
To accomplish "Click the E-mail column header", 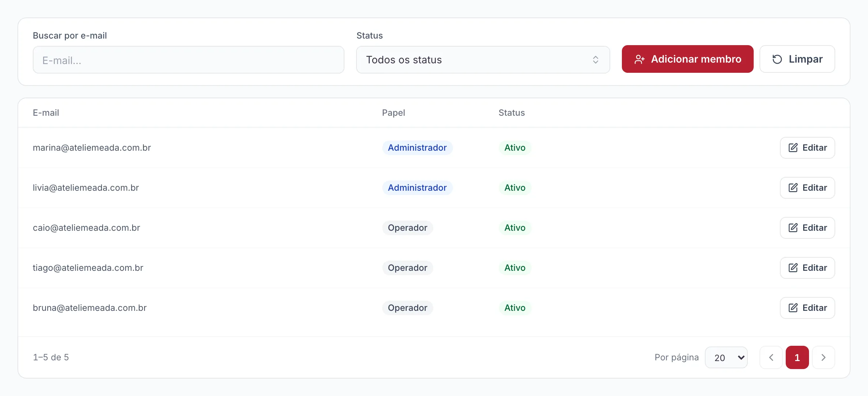I will point(46,113).
